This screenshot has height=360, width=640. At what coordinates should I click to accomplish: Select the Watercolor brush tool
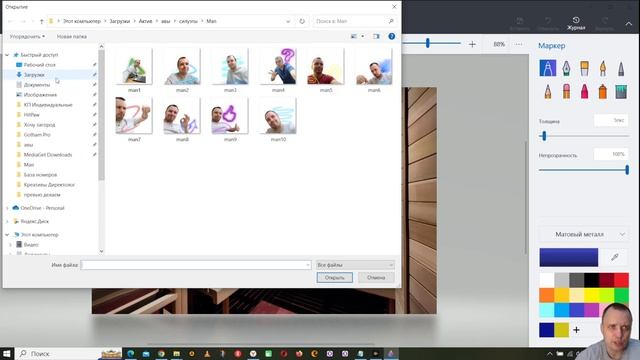[x=603, y=68]
